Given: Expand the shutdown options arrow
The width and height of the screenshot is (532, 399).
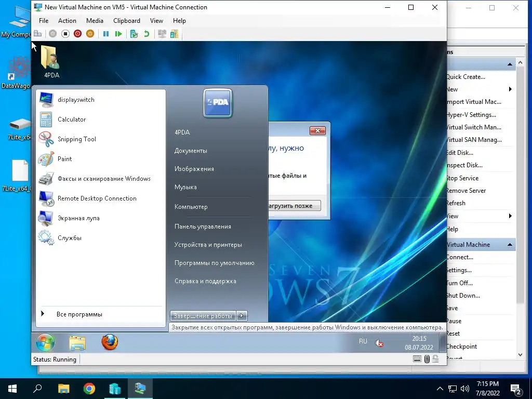Looking at the screenshot, I should (242, 316).
